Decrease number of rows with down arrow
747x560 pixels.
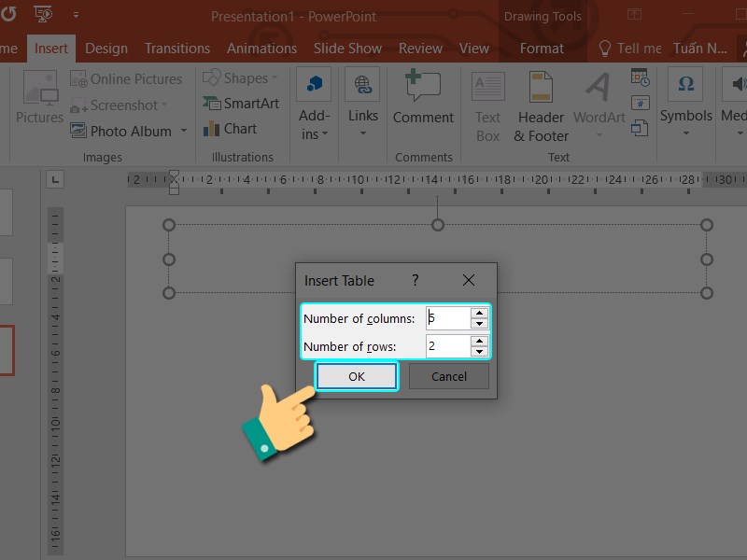click(x=479, y=352)
